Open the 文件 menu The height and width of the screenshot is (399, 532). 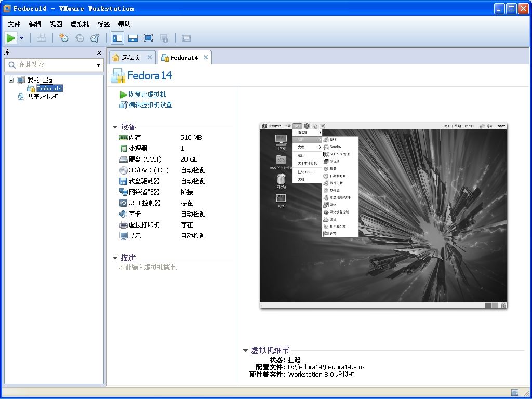(14, 24)
